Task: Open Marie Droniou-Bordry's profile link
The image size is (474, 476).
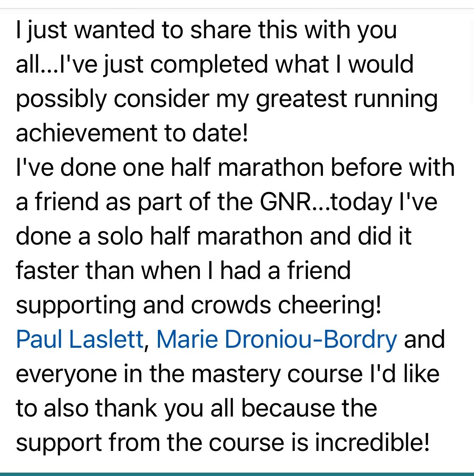Action: [x=276, y=339]
